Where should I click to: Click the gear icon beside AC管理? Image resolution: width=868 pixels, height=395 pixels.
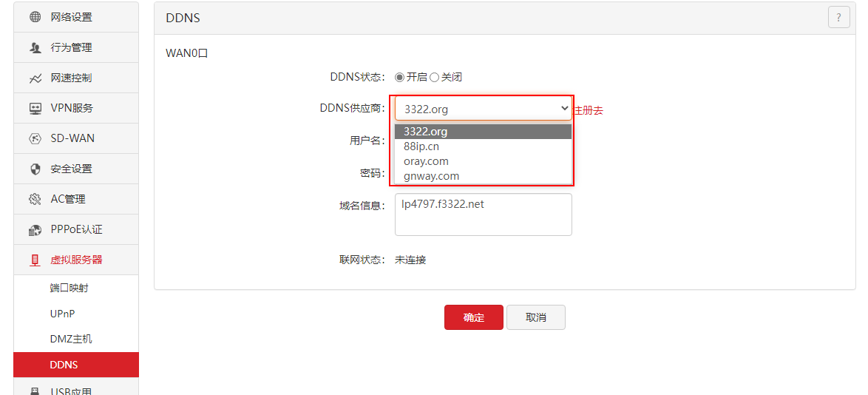click(35, 200)
